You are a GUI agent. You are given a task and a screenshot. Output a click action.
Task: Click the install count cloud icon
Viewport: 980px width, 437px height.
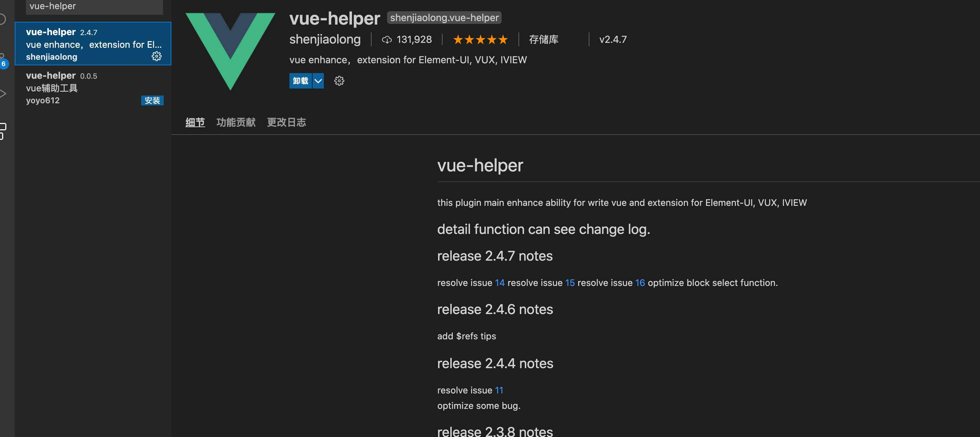[x=386, y=40]
